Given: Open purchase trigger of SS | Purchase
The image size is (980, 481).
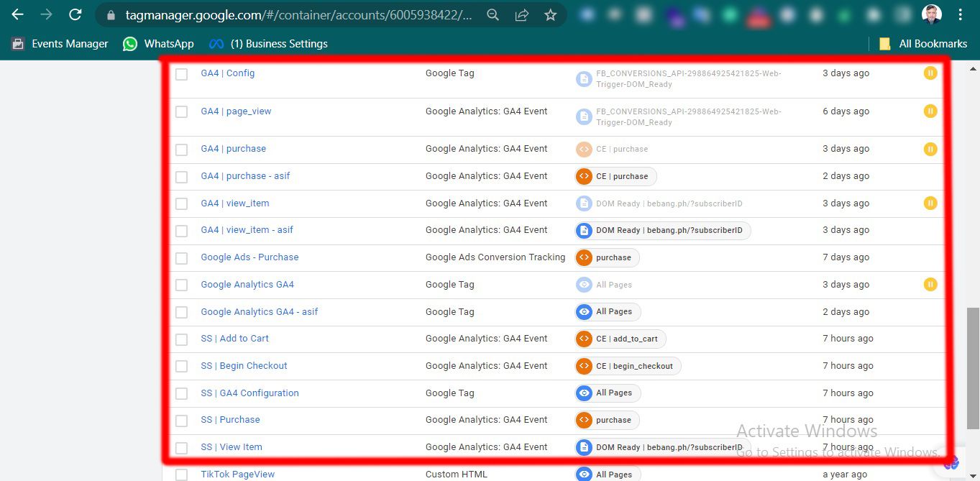Looking at the screenshot, I should [x=607, y=420].
